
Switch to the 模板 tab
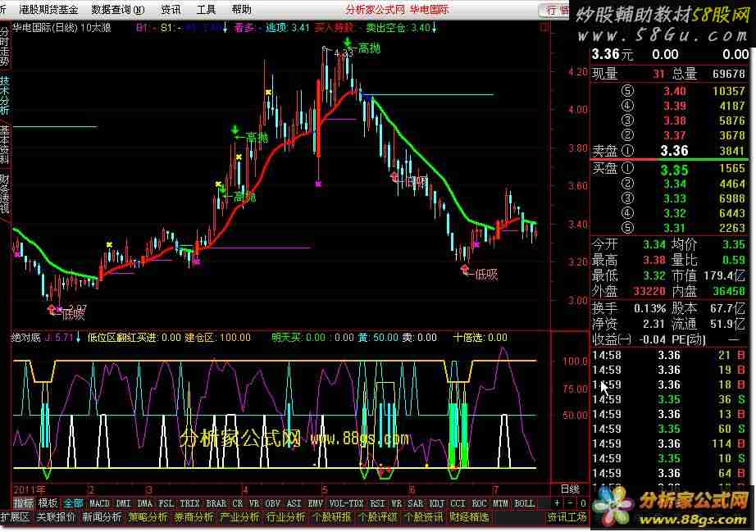coord(48,503)
